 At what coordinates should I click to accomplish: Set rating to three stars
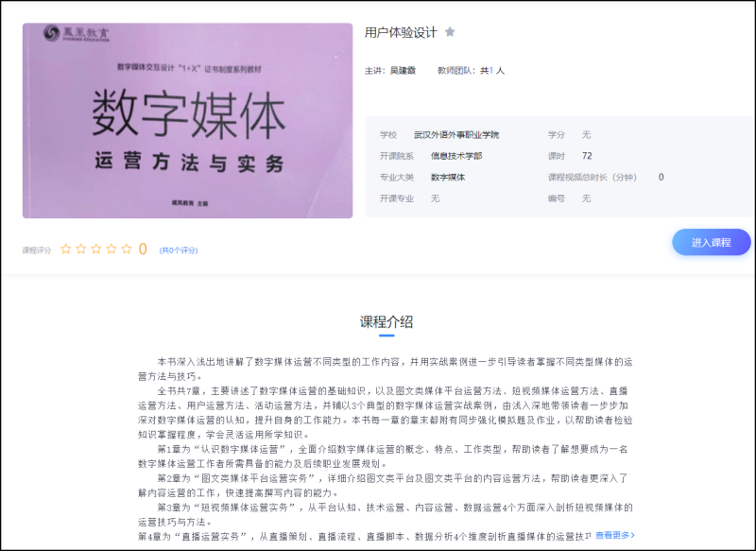click(x=96, y=250)
